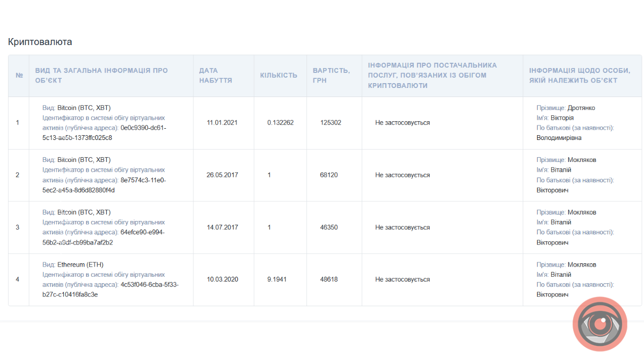Click the surname "Прізвище: Дротянко"
This screenshot has width=644, height=362.
[566, 108]
